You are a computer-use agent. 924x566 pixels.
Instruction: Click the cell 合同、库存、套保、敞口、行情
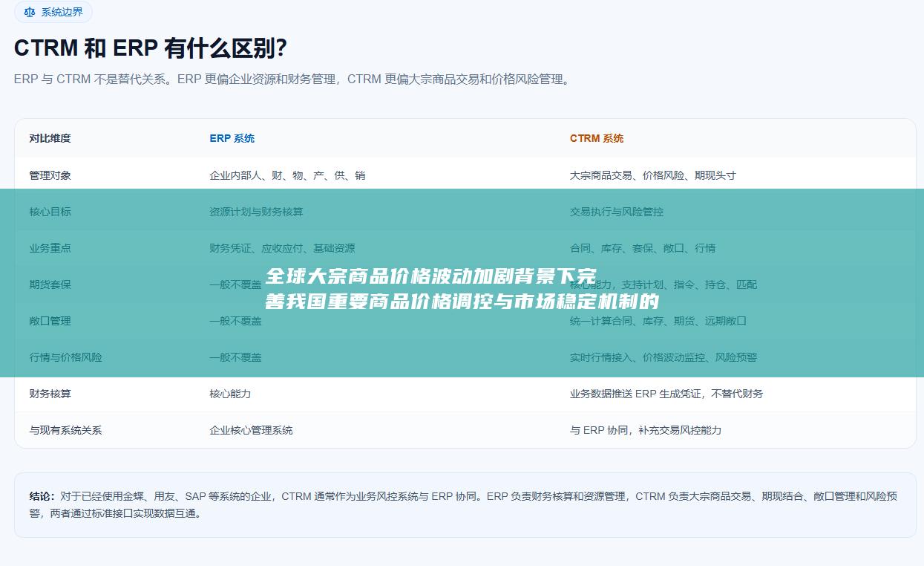click(x=643, y=248)
